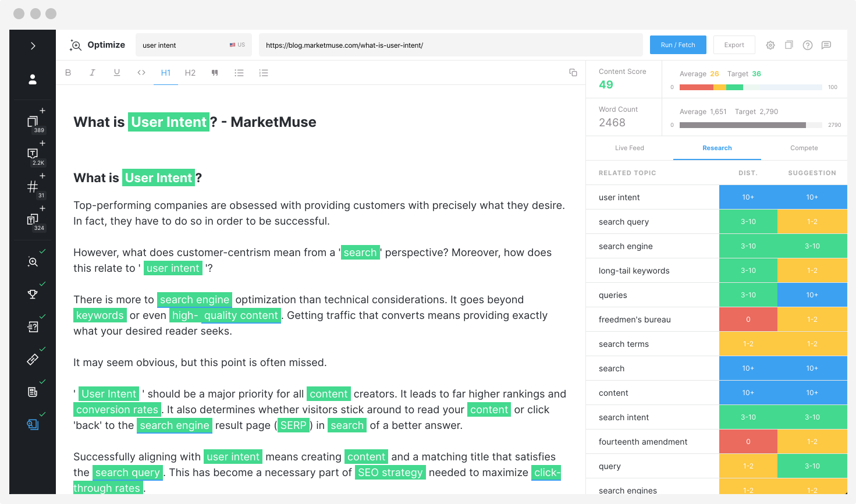856x504 pixels.
Task: Open the Connect link-builder tool in sidebar
Action: click(32, 359)
